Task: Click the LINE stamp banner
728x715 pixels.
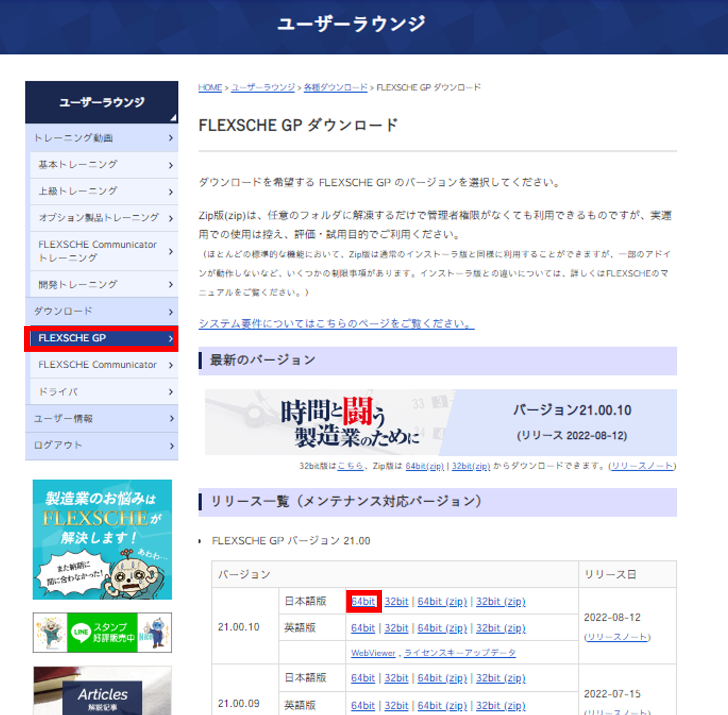Action: pos(102,632)
